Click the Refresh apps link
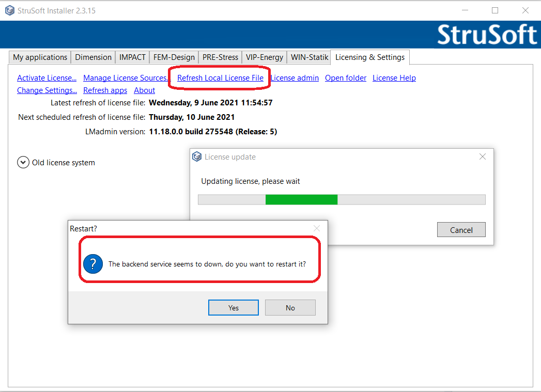The image size is (541, 392). [105, 90]
